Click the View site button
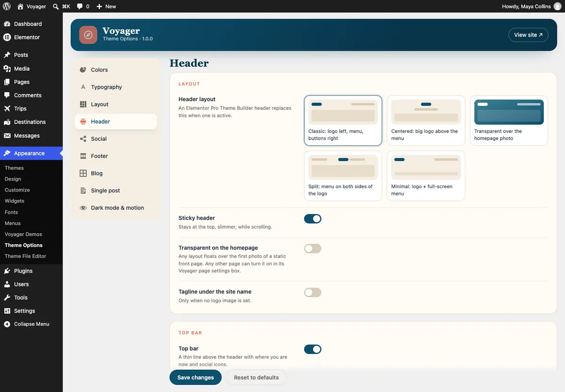This screenshot has height=392, width=565. [x=528, y=35]
